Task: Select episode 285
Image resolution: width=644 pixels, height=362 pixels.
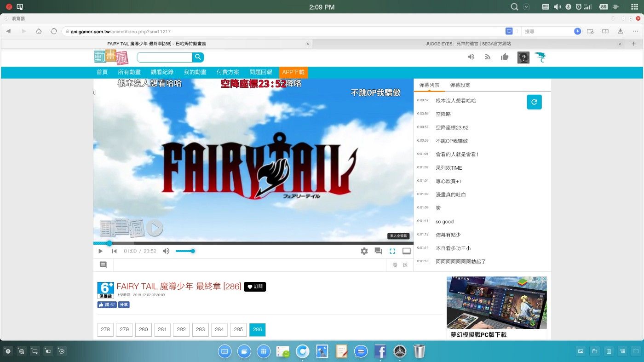Action: [x=238, y=329]
